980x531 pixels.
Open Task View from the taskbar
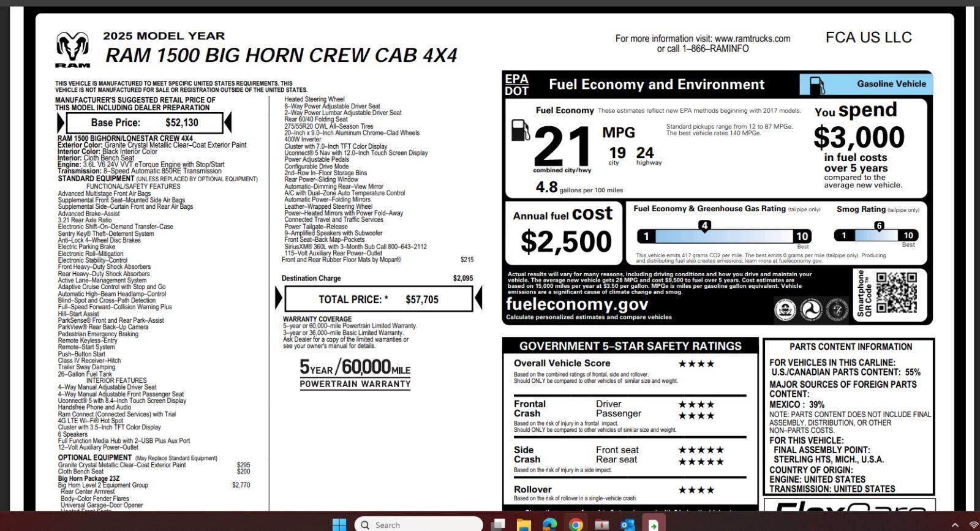click(499, 524)
